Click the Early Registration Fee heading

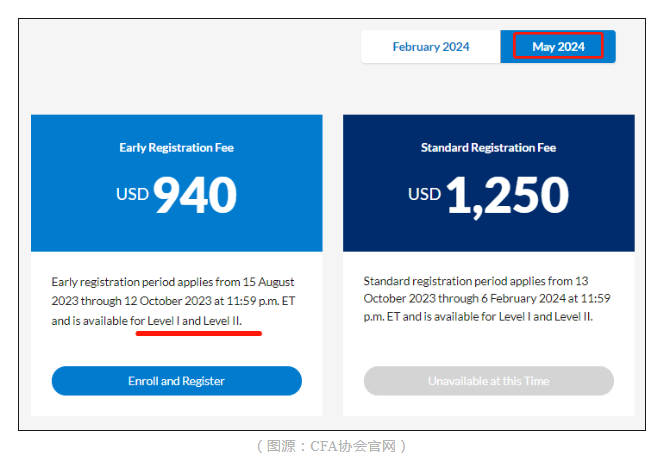(176, 148)
